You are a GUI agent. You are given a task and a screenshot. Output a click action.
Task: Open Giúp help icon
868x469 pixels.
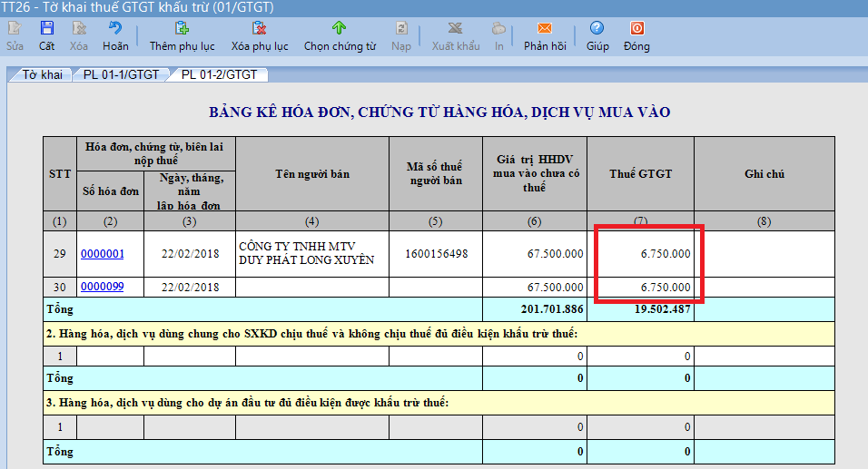click(x=597, y=29)
